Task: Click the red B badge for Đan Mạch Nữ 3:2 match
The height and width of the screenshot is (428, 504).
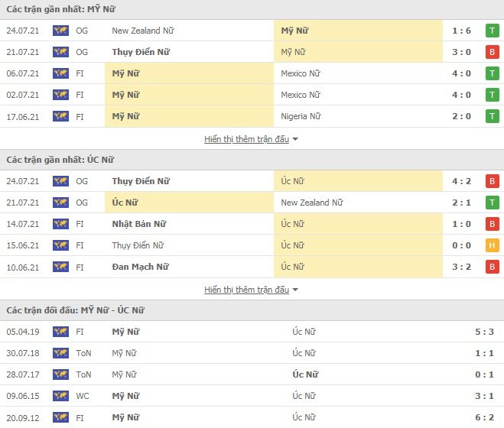Action: pyautogui.click(x=492, y=267)
